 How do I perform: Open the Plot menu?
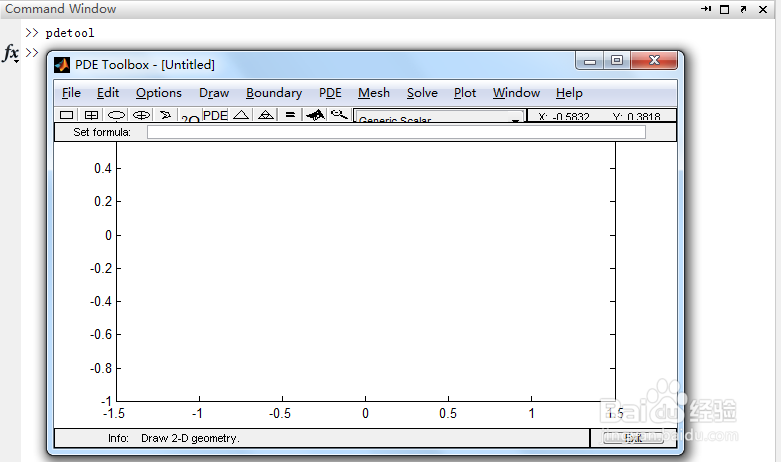pos(465,93)
